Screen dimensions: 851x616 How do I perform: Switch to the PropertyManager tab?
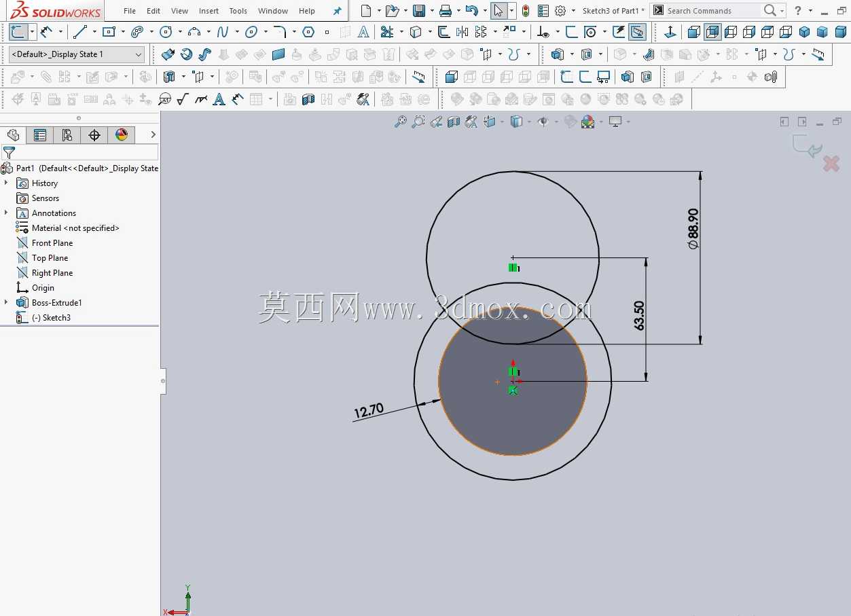[x=40, y=135]
